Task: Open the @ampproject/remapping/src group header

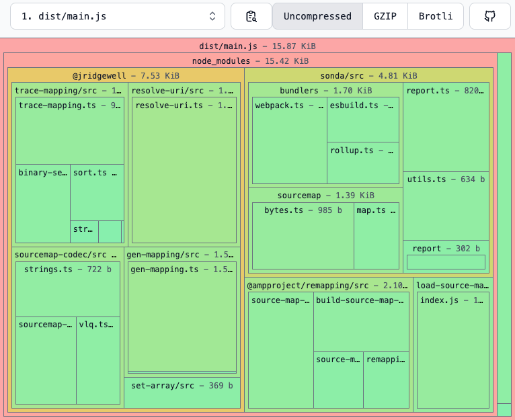Action: tap(327, 286)
